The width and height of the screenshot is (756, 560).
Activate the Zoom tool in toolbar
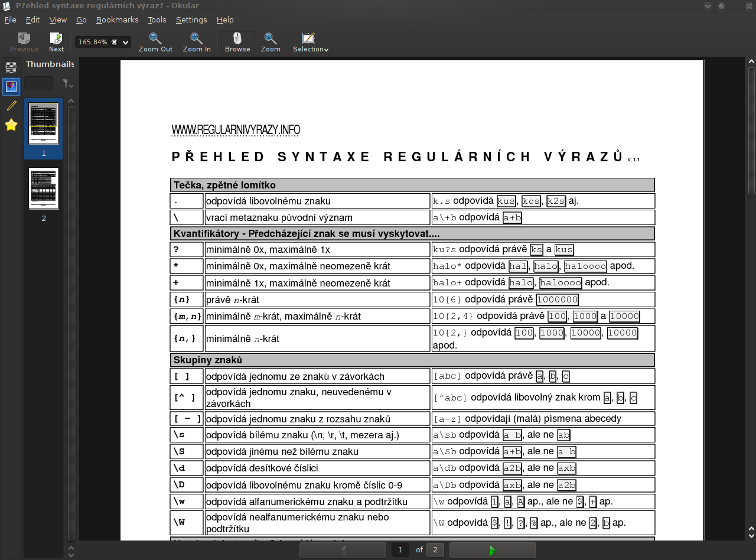271,43
